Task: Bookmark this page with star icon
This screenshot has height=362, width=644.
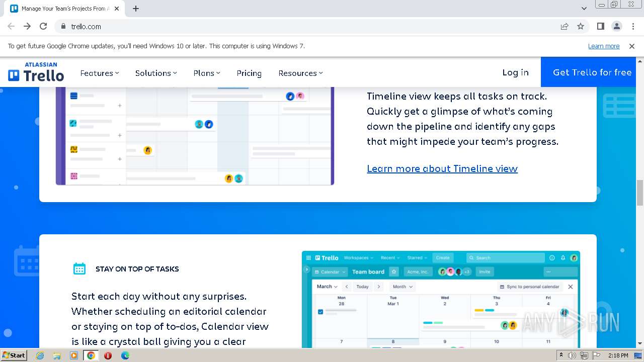Action: [581, 26]
